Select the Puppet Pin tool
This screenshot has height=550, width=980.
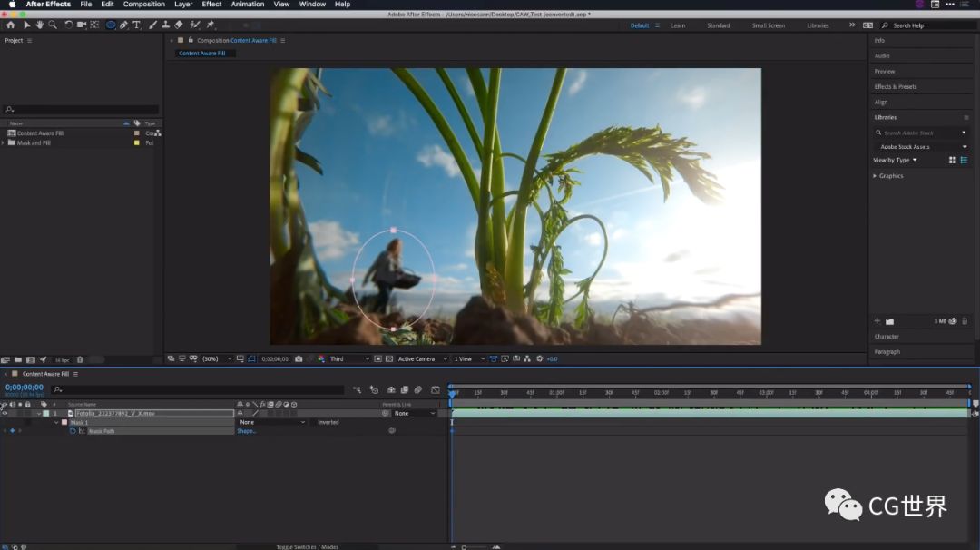coord(211,25)
